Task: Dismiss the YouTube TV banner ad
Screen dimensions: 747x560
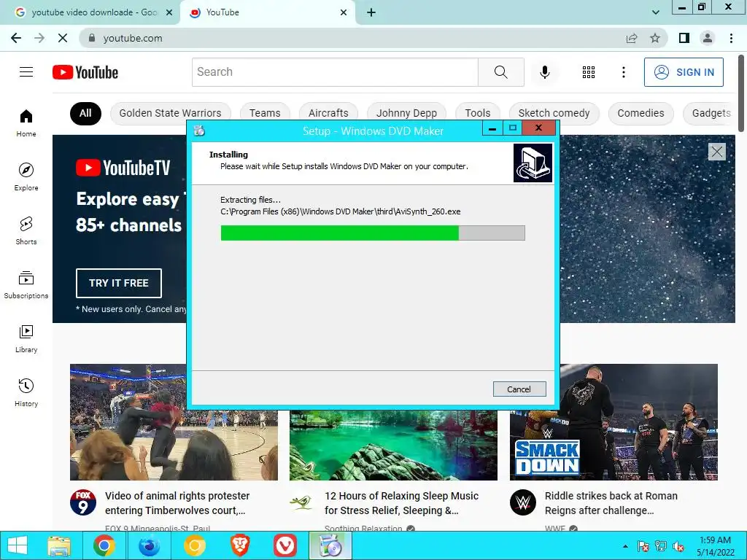Action: (x=717, y=152)
